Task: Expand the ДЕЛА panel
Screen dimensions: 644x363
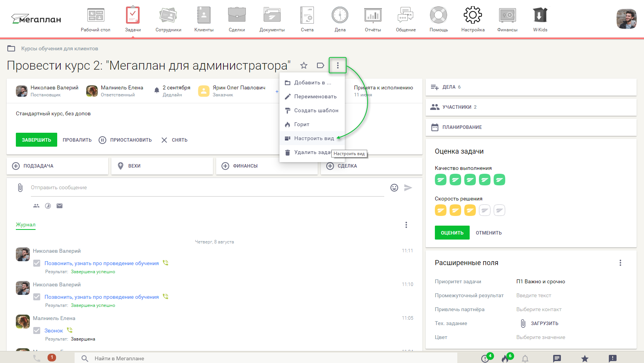Action: pyautogui.click(x=531, y=87)
